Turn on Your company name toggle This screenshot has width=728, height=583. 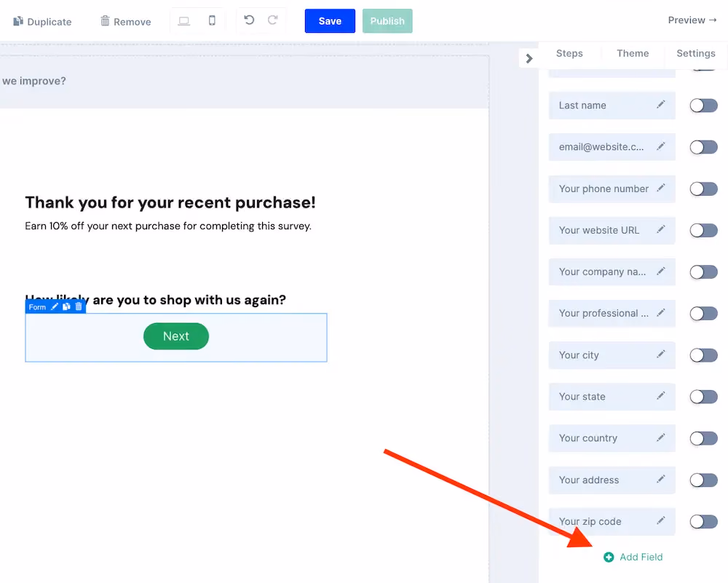[x=703, y=272]
